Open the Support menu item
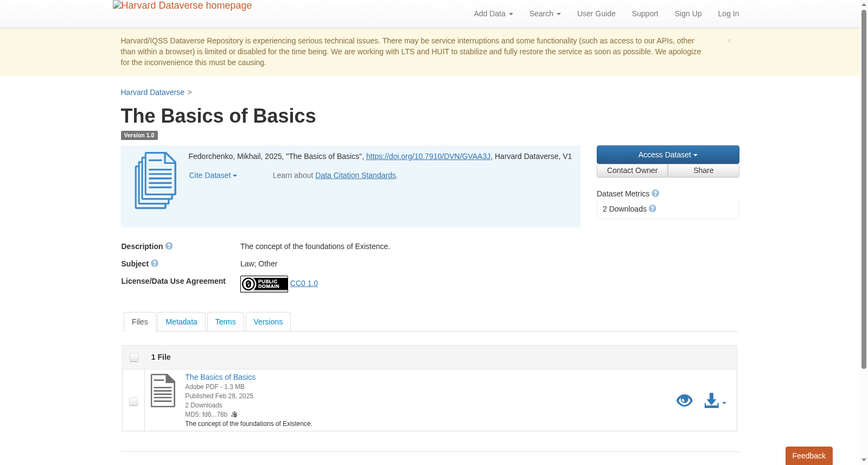The height and width of the screenshot is (465, 868). point(645,14)
